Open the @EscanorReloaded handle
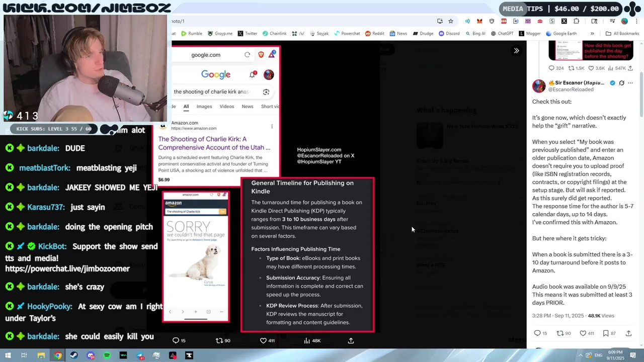The height and width of the screenshot is (362, 644). tap(571, 89)
